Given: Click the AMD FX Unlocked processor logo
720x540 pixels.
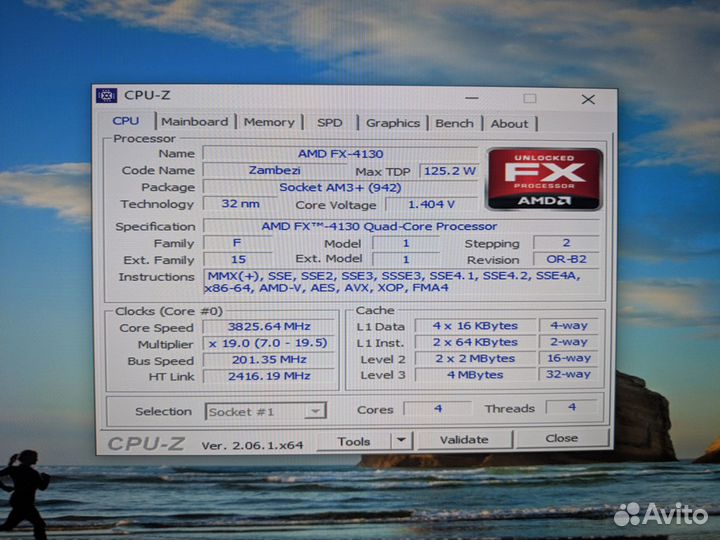Looking at the screenshot, I should click(x=545, y=179).
